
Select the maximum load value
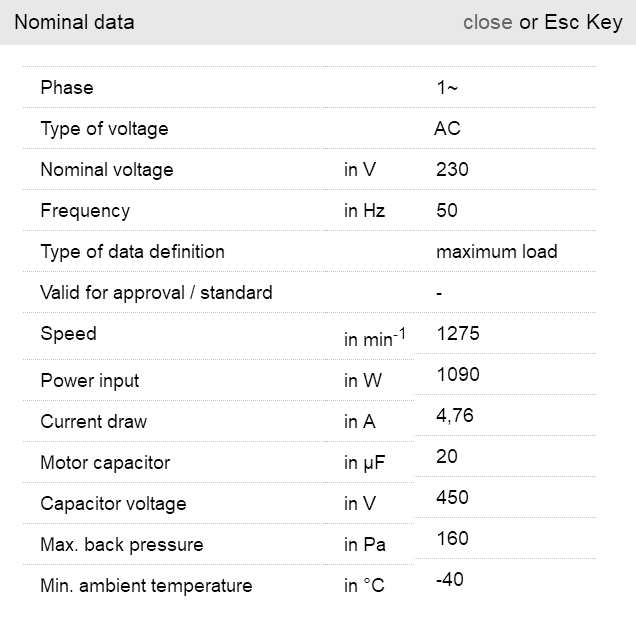pos(497,252)
